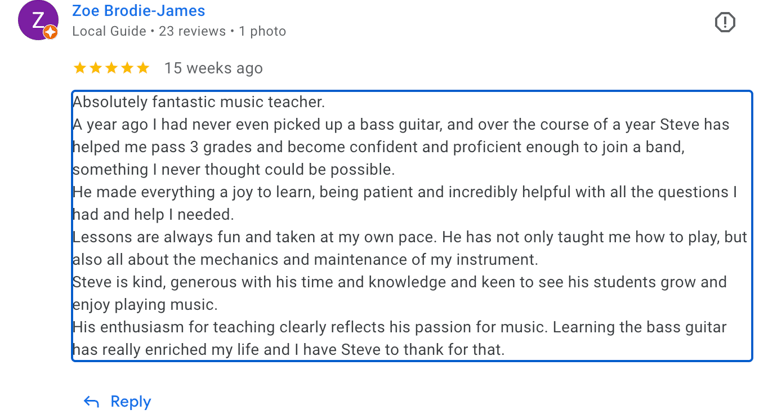This screenshot has width=768, height=418.
Task: Click the line starting "His enthusiasm for teaching"
Action: pyautogui.click(x=400, y=327)
